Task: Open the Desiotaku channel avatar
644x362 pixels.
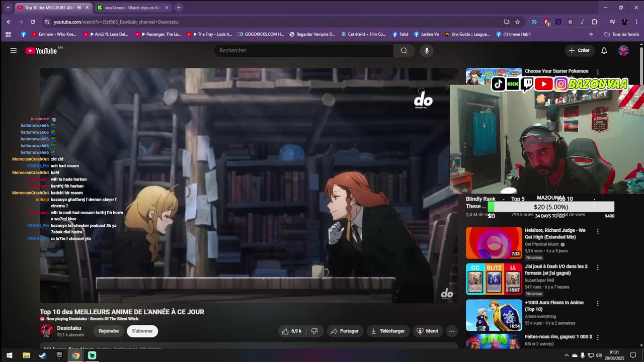Action: (x=47, y=331)
